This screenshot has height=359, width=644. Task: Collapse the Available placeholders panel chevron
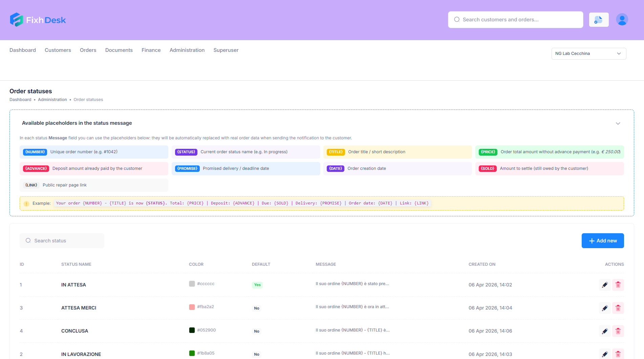coord(618,123)
